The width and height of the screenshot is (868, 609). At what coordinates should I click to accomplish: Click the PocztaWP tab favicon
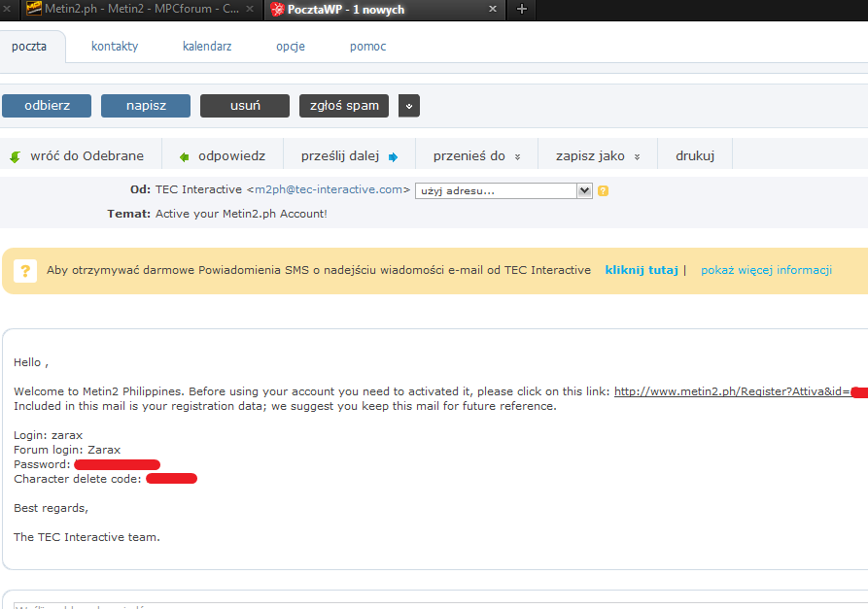click(x=277, y=9)
